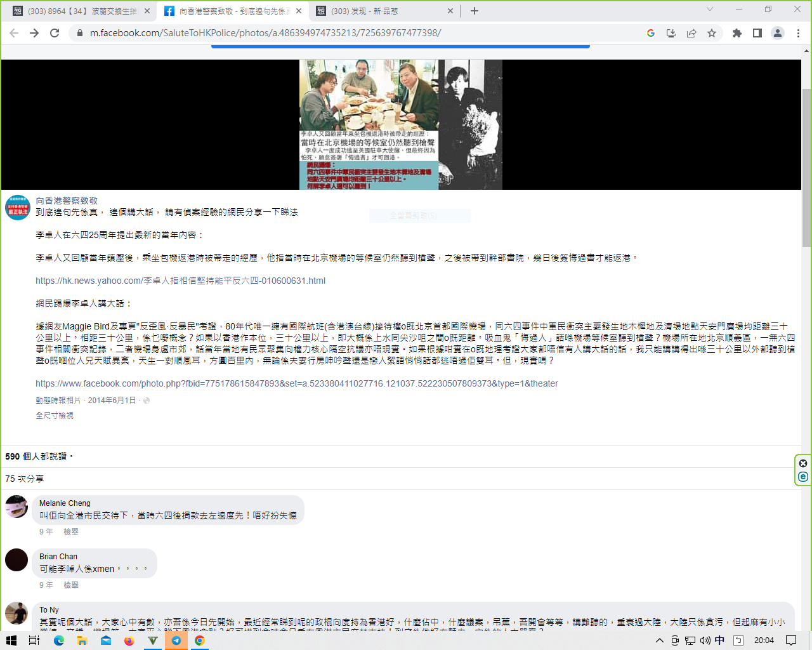The width and height of the screenshot is (812, 650).
Task: Open Melanie Cheng's profile name
Action: [x=65, y=503]
